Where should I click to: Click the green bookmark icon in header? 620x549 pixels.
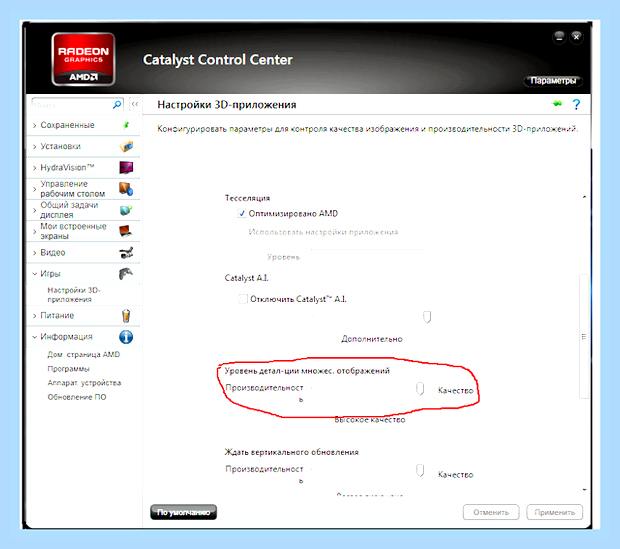(557, 104)
